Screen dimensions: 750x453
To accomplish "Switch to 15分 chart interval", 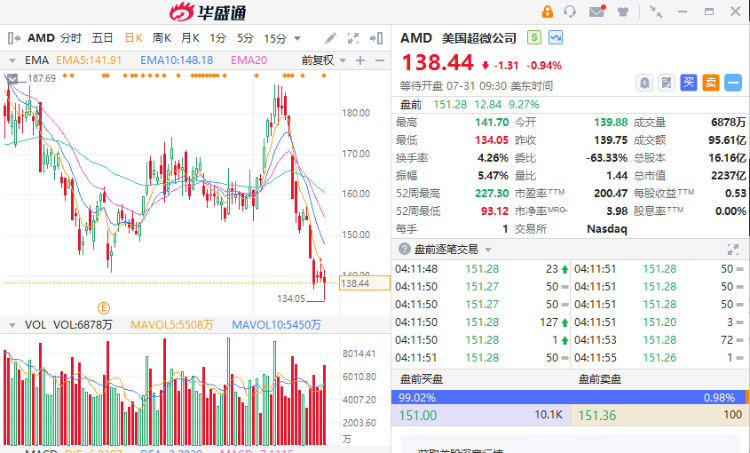I will (x=276, y=38).
